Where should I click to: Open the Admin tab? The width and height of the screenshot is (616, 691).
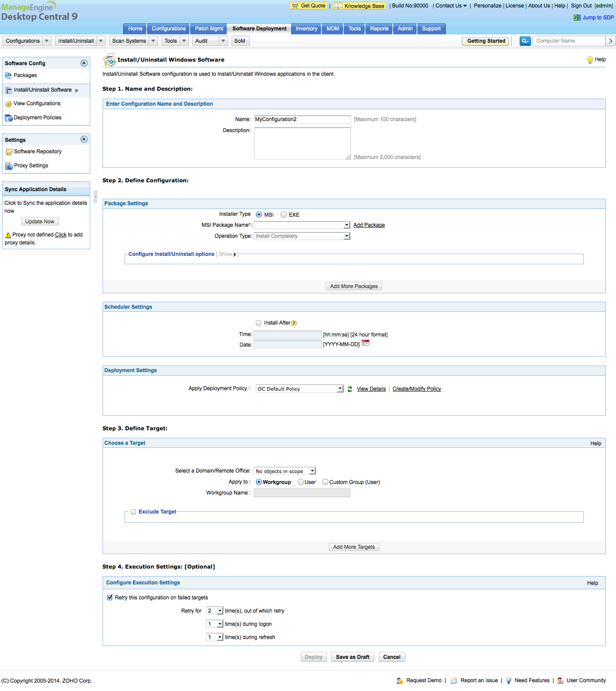pos(405,29)
